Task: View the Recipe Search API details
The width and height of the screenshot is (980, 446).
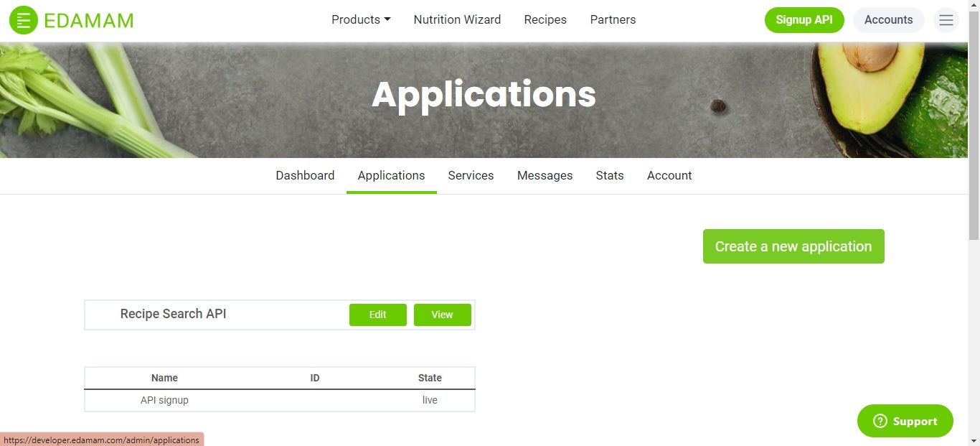Action: coord(442,315)
